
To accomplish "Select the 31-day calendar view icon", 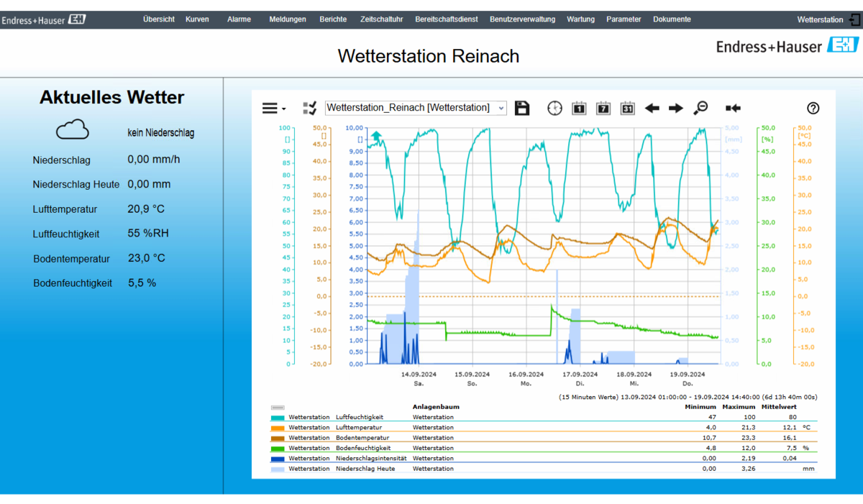I will click(627, 108).
